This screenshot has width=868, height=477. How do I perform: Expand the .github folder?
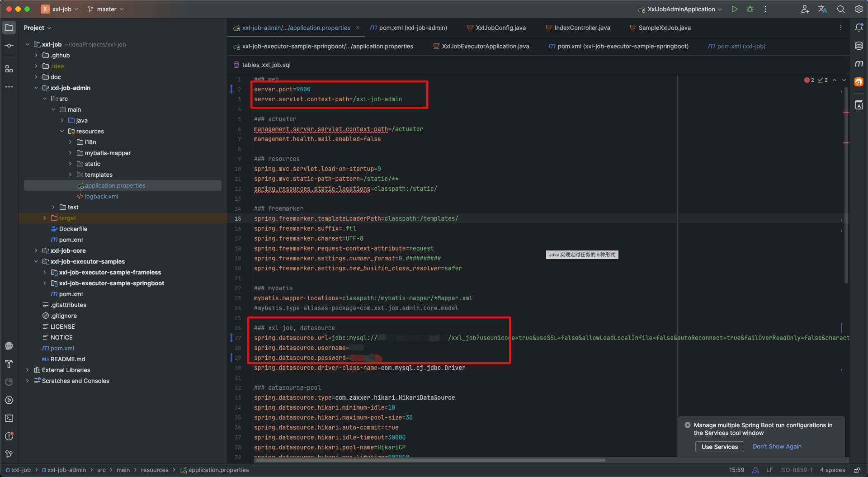coord(36,55)
